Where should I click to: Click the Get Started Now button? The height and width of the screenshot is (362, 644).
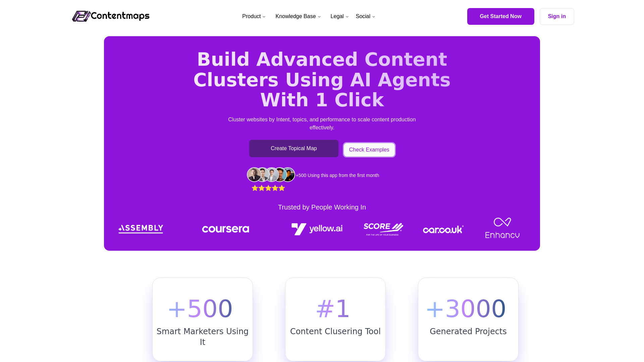[x=500, y=16]
